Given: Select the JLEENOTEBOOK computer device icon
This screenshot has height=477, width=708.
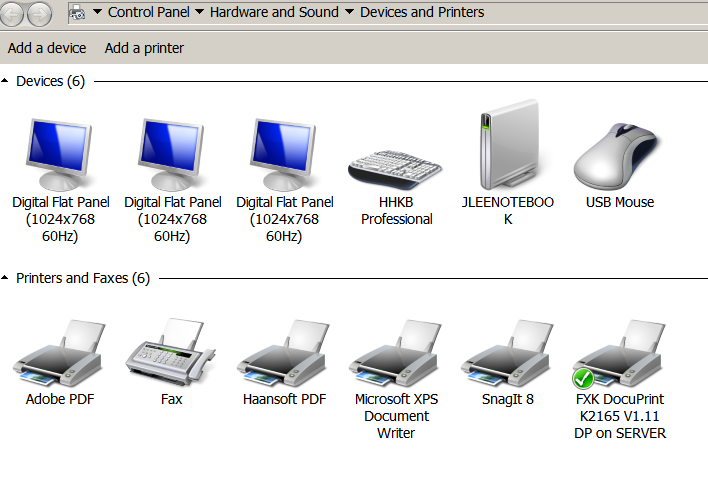Looking at the screenshot, I should (x=510, y=145).
